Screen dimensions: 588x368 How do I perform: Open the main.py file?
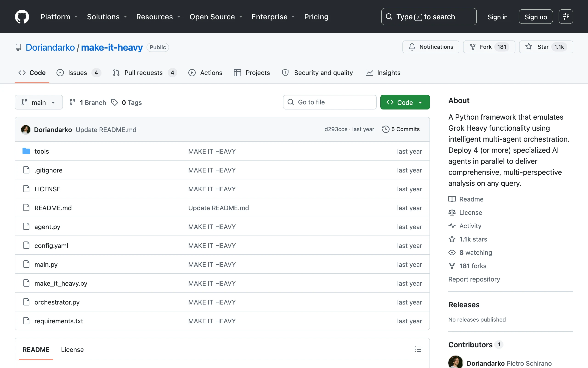click(46, 264)
